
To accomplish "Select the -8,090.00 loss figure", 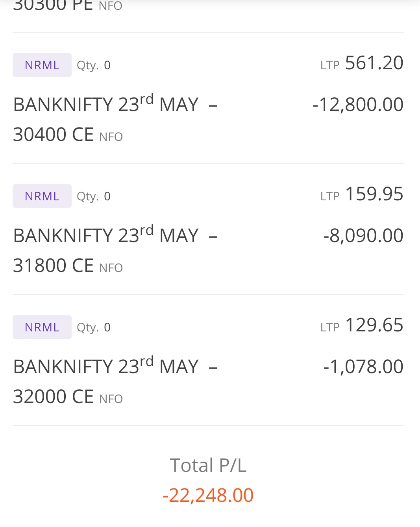I will 363,236.
